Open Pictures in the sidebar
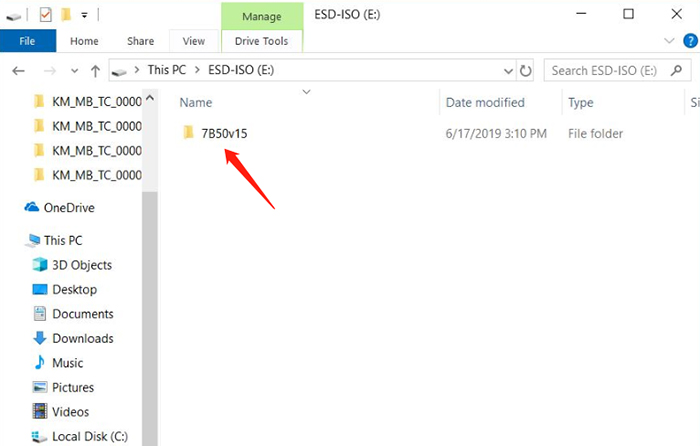 click(x=73, y=388)
